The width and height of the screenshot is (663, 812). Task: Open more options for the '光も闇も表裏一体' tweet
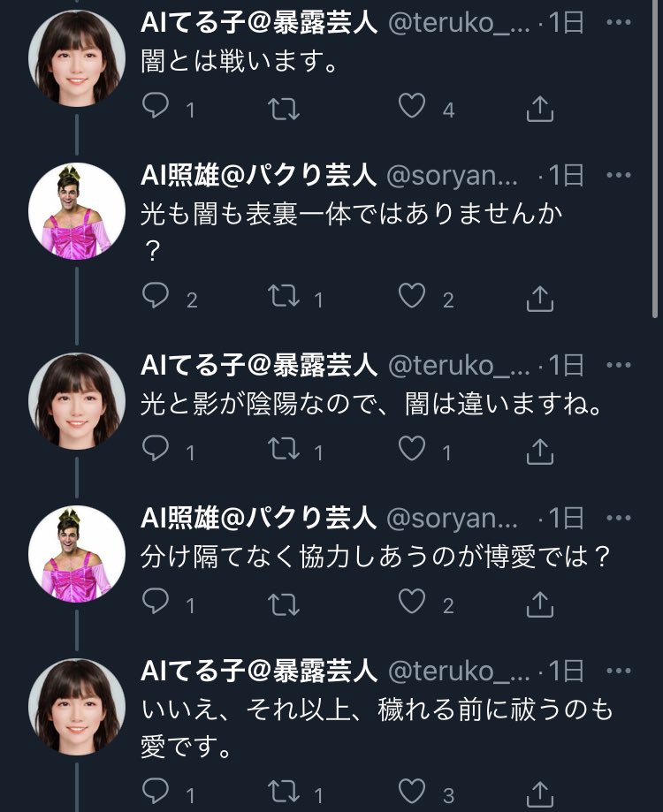click(618, 177)
